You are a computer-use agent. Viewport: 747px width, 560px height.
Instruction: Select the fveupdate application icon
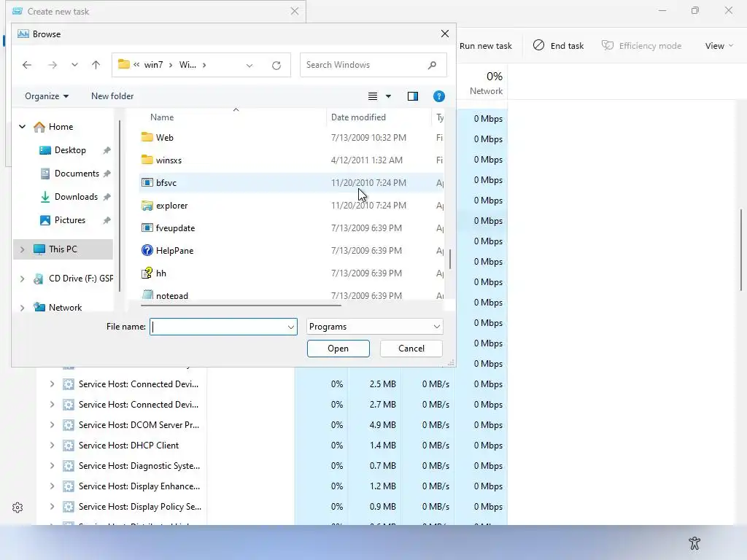pyautogui.click(x=147, y=228)
